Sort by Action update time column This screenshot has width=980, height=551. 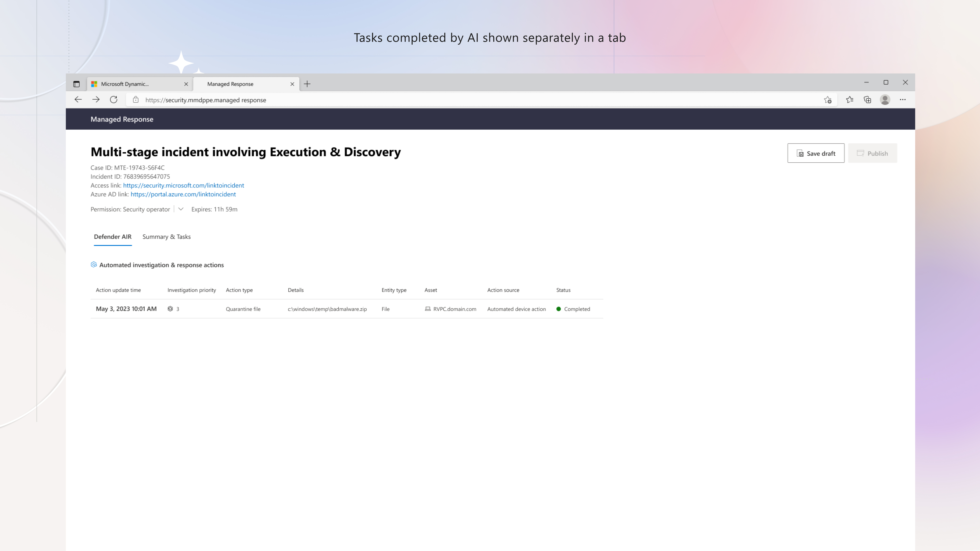[x=118, y=290]
